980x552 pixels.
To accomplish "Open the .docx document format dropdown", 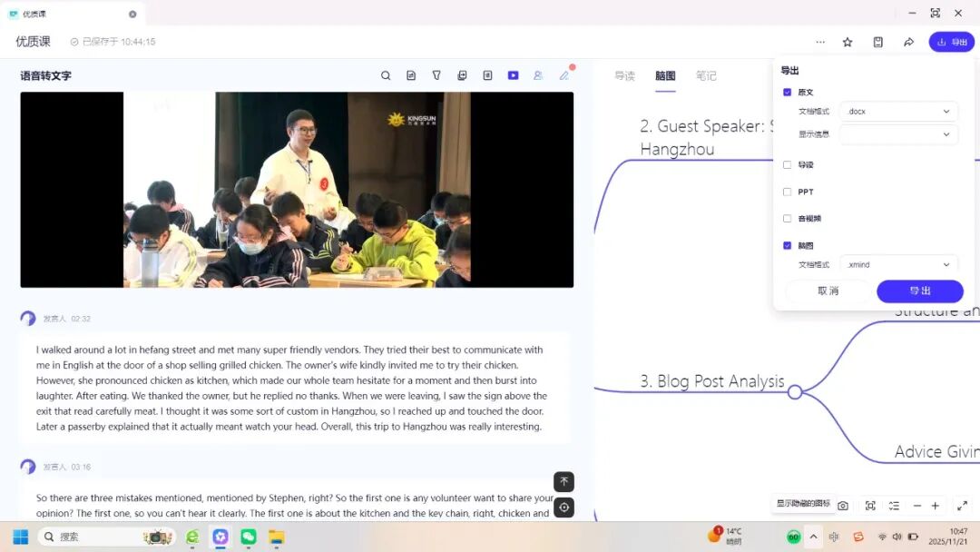I will [x=898, y=112].
